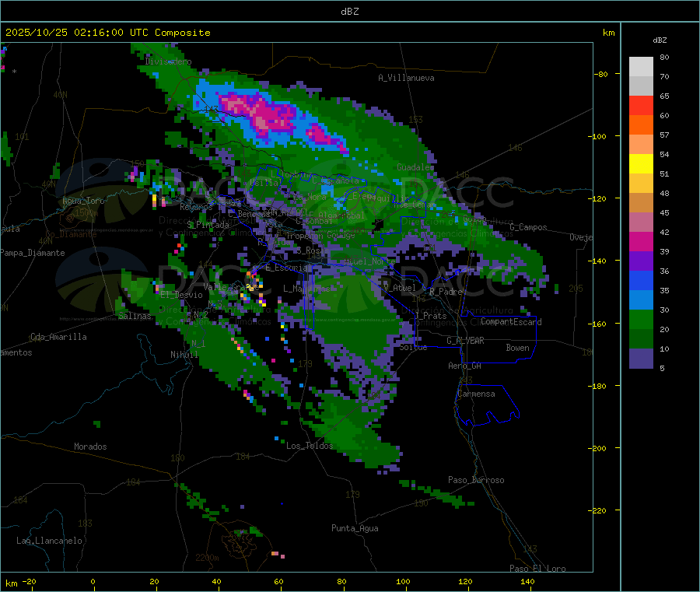This screenshot has width=700, height=592.
Task: Select the 80 dBZ light gray legend swatch
Action: 641,67
